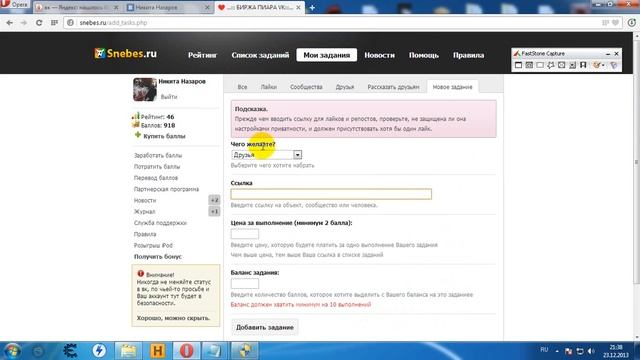Open Перевод баллов in sidebar
The height and width of the screenshot is (360, 640).
[156, 178]
